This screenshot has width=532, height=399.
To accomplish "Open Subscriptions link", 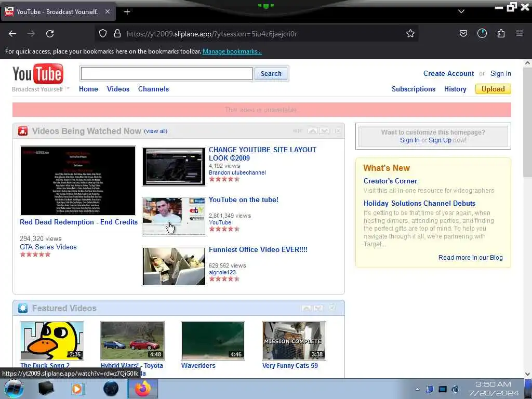I will click(x=413, y=89).
